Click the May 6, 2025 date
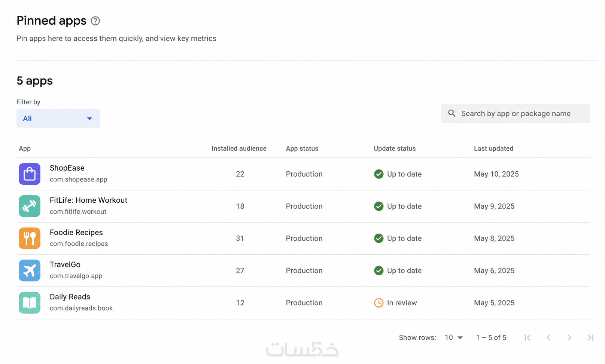This screenshot has height=364, width=605. [494, 270]
